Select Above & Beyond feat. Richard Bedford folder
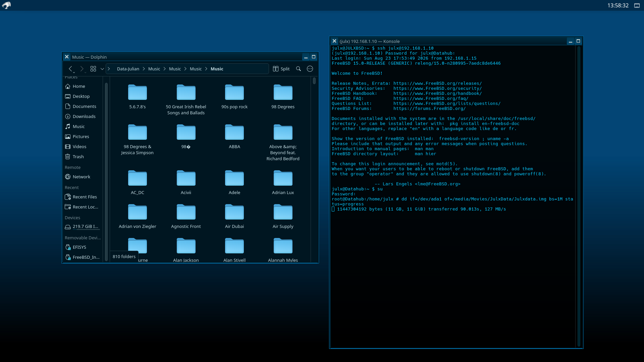This screenshot has height=362, width=644. tap(283, 142)
